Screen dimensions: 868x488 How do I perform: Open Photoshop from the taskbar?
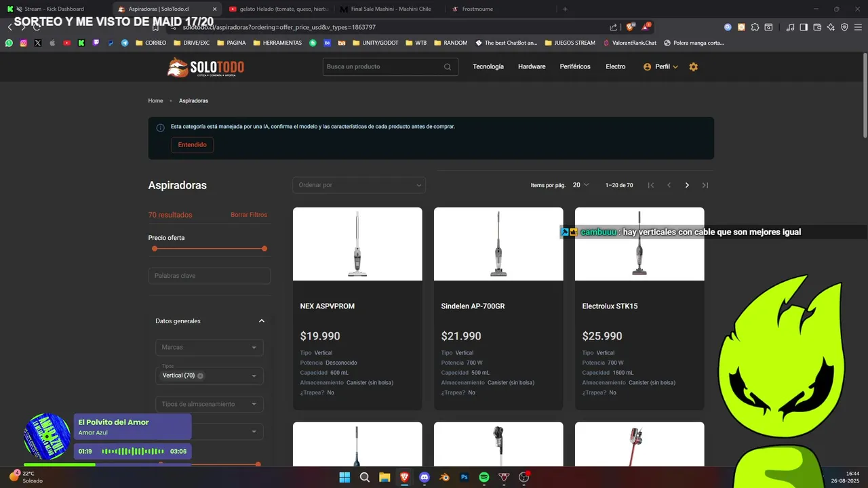click(465, 477)
